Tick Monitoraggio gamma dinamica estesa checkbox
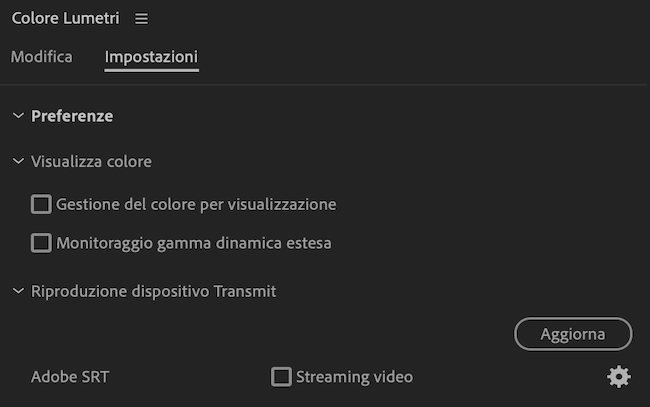The image size is (650, 407). 41,243
